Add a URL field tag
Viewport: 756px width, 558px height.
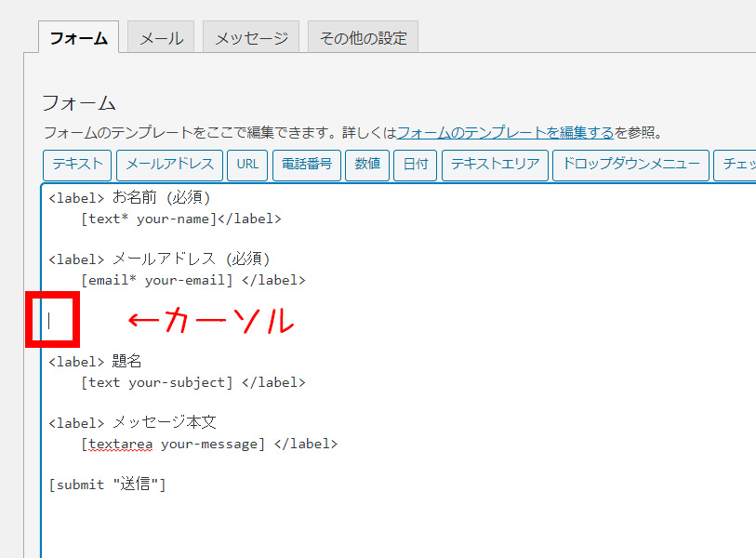click(247, 165)
